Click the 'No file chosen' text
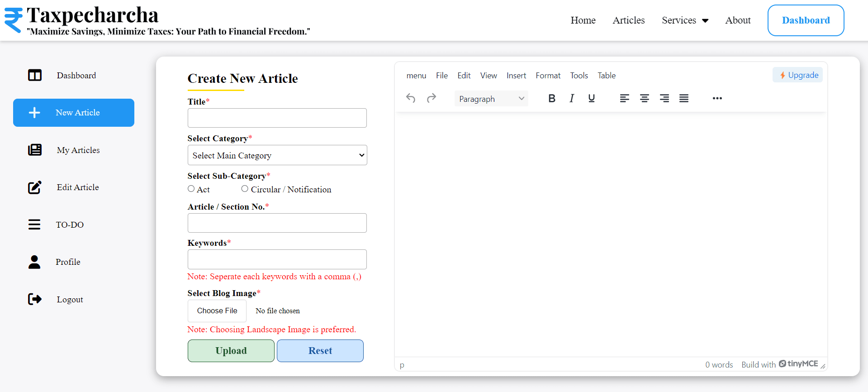 278,311
